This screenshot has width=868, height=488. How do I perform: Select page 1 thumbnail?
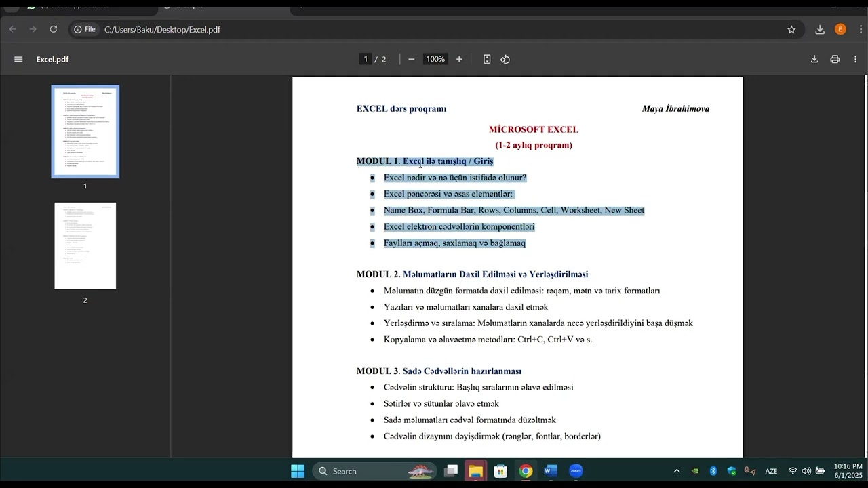coord(85,131)
